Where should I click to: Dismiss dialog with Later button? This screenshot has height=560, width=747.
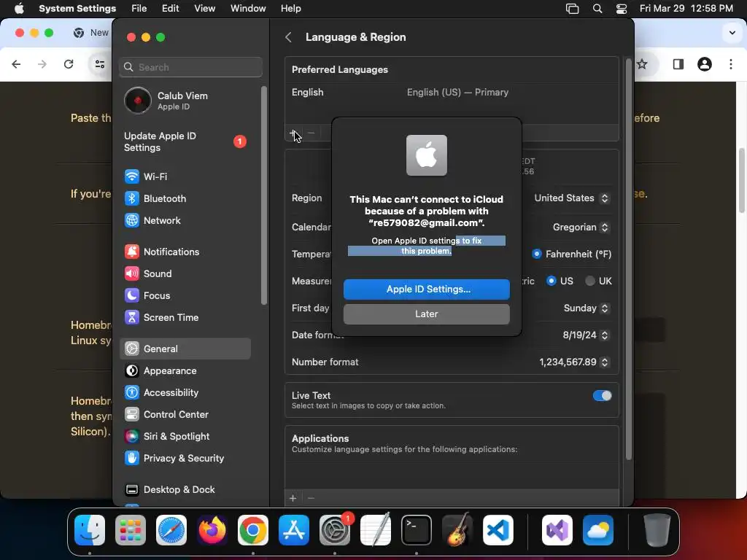point(426,314)
